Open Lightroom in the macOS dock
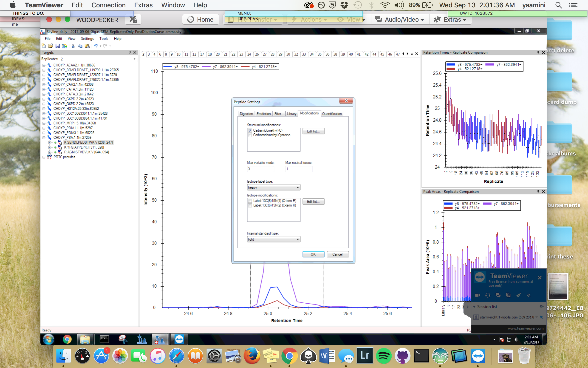 [x=365, y=355]
